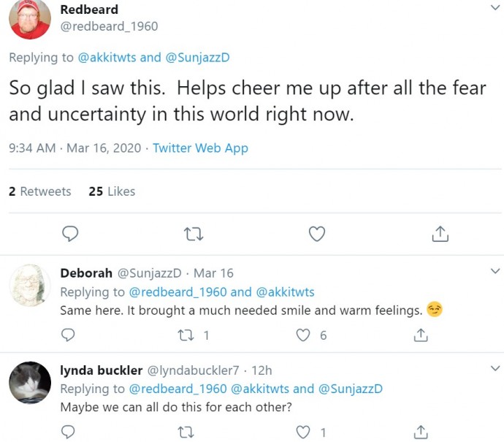Screen dimensions: 504x442
Task: Like lynda buckler's reply
Action: (303, 433)
